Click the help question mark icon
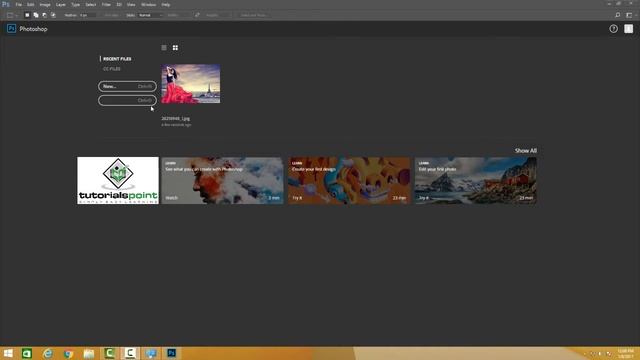This screenshot has width=640, height=360. 613,29
